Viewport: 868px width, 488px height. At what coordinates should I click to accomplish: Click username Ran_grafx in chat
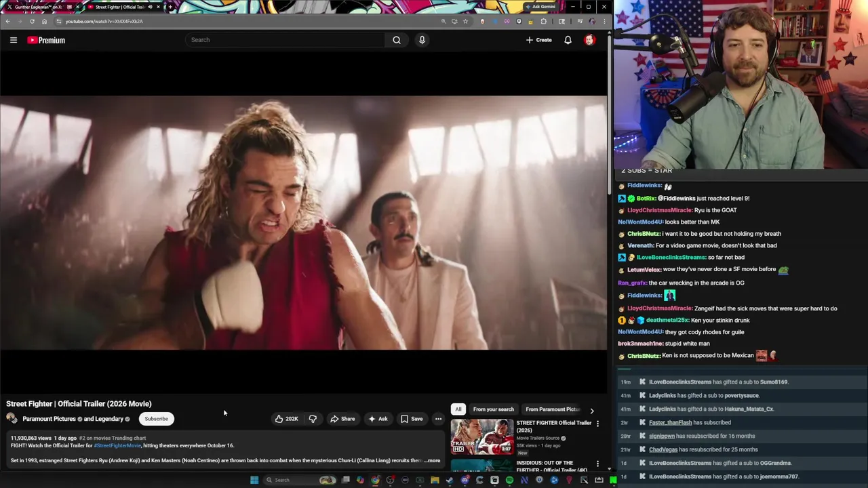click(x=632, y=283)
